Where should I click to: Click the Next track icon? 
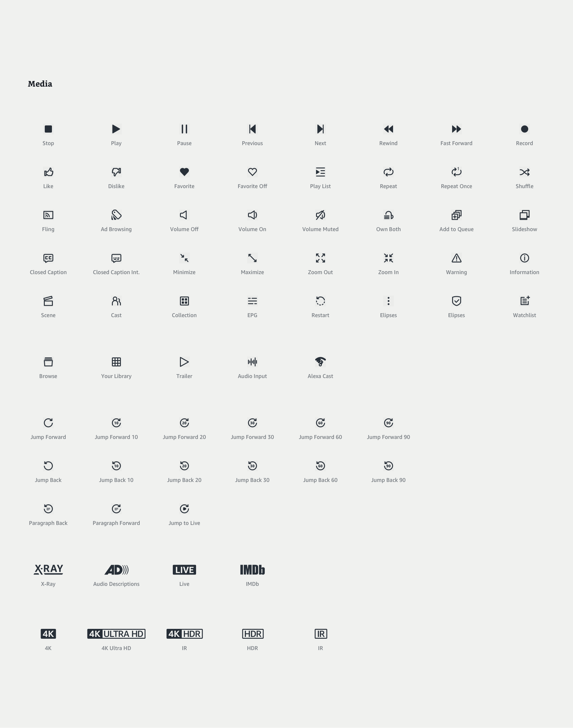tap(321, 129)
